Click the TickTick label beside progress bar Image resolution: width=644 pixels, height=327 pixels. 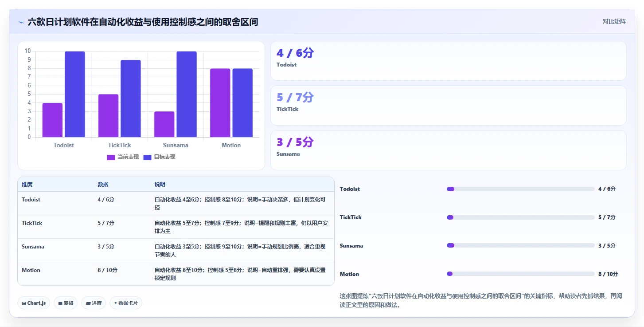[x=351, y=217]
